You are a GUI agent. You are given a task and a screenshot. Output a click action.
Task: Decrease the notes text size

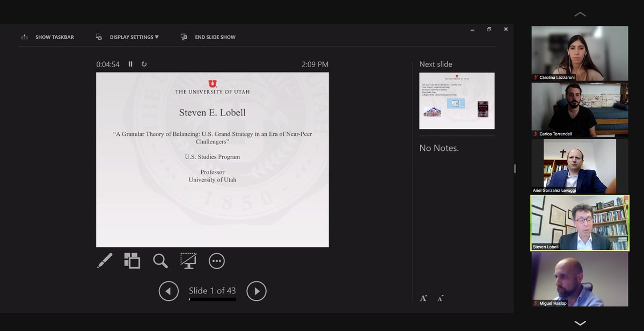(441, 298)
